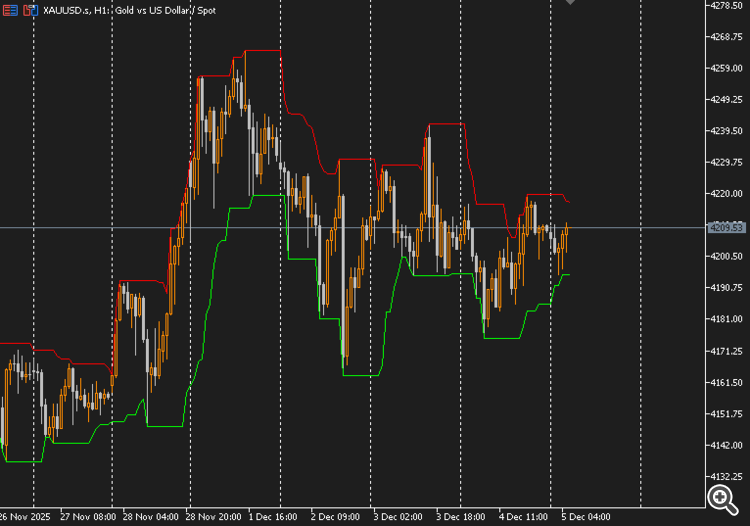
Task: Click the '5 Dec 04:00' time label
Action: (x=586, y=517)
